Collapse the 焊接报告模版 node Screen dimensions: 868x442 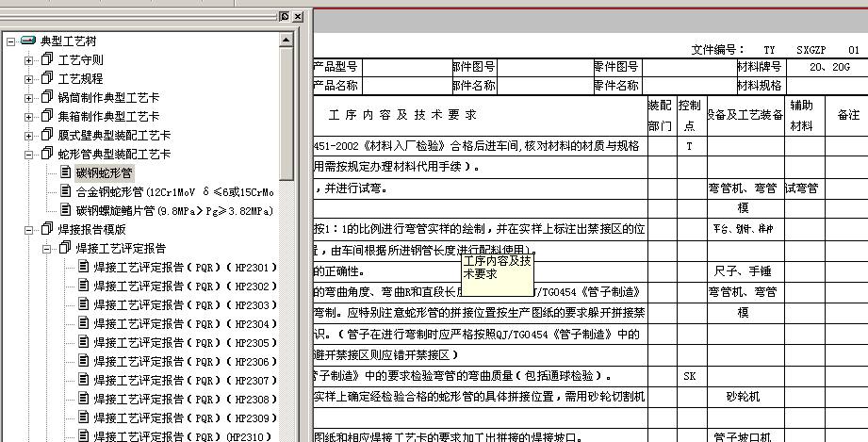pyautogui.click(x=29, y=230)
